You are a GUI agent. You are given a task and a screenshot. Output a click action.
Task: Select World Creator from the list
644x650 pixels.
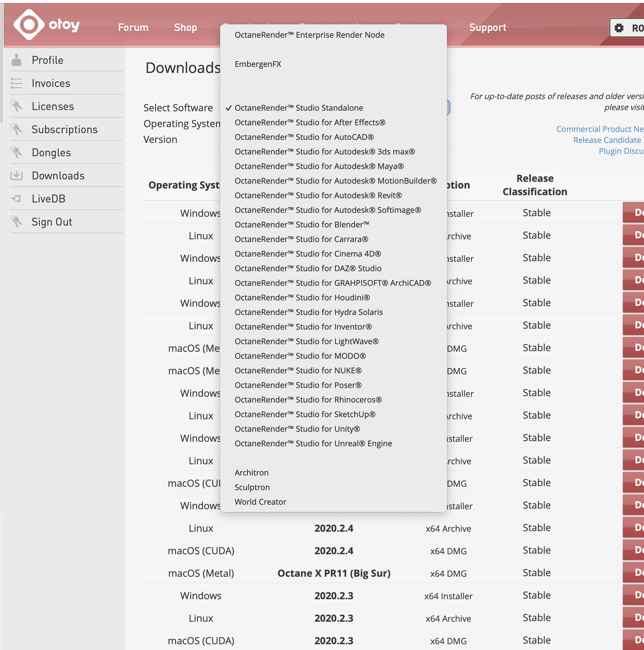pos(260,502)
